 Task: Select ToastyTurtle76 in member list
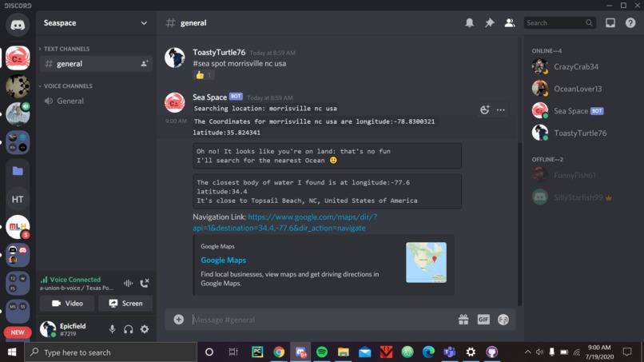click(581, 133)
